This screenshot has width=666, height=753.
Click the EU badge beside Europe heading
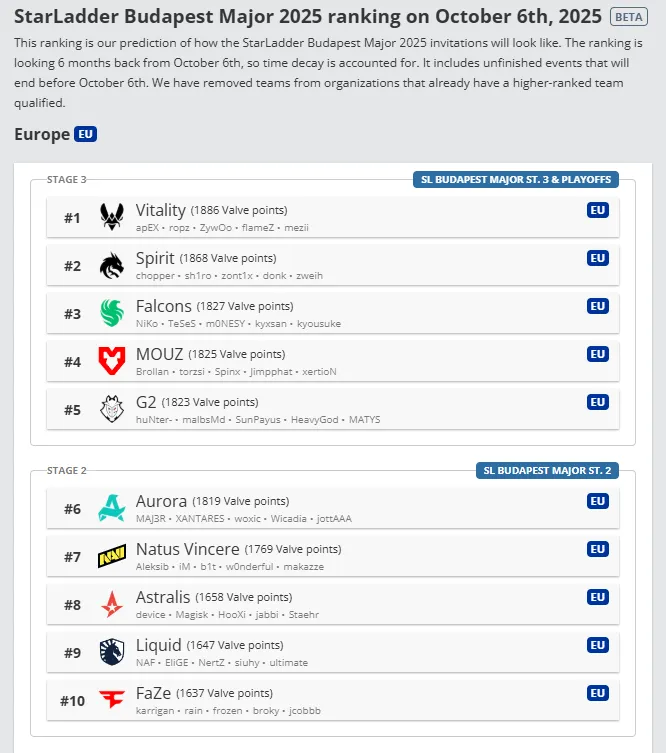(85, 135)
